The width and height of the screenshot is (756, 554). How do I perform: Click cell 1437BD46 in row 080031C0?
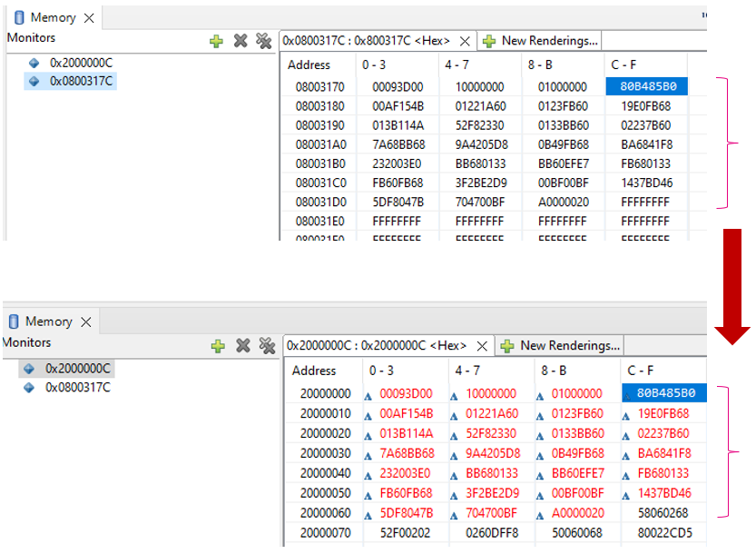646,183
